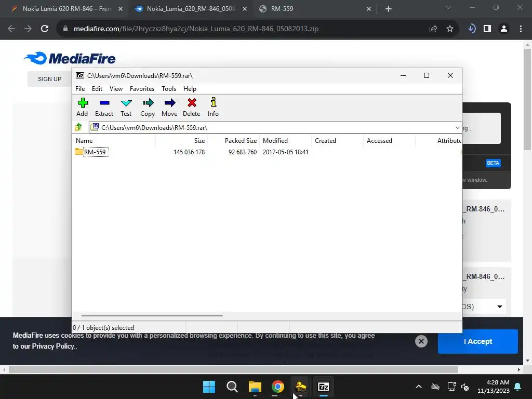This screenshot has height=399, width=532.
Task: Switch to the Nokia_Lumia_620_RM-846 MediaFire tab
Action: click(x=191, y=9)
